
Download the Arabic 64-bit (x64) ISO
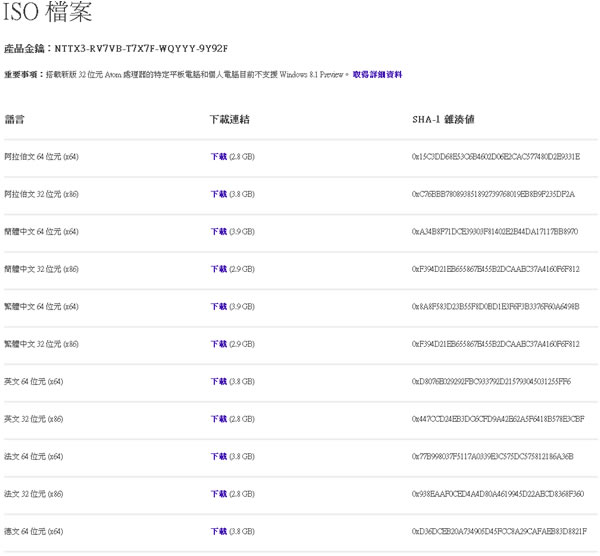pyautogui.click(x=218, y=157)
